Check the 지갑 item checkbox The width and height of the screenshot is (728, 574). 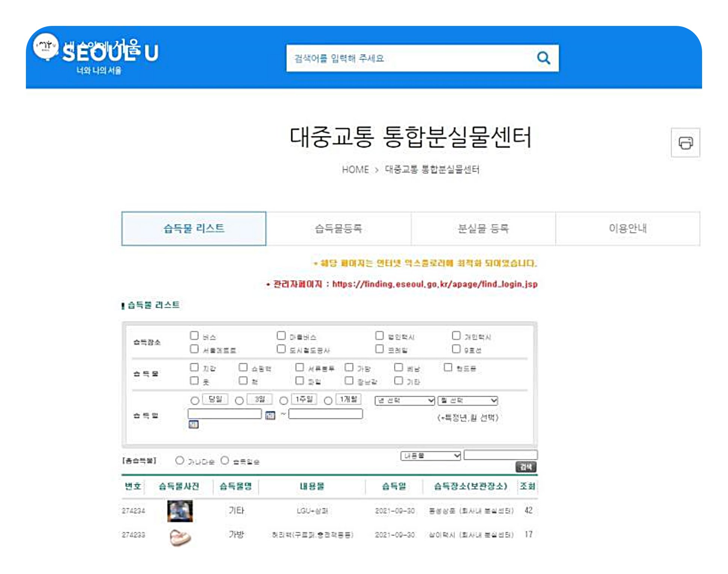[x=194, y=367]
